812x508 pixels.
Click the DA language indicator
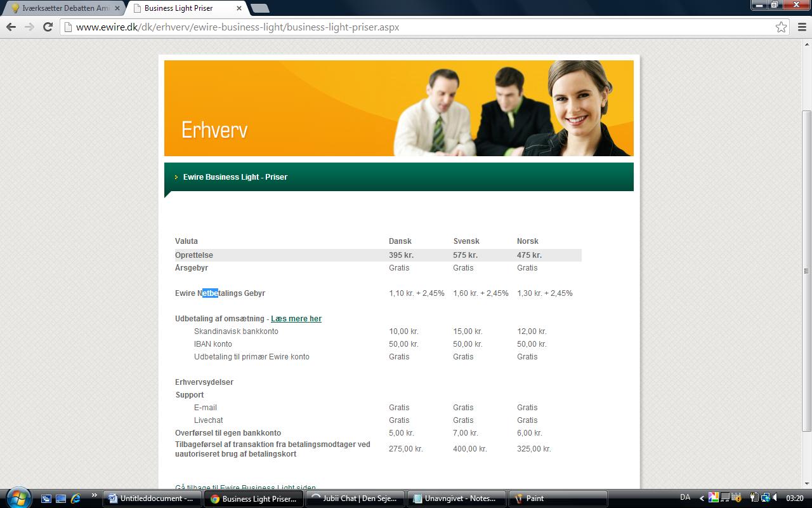pyautogui.click(x=685, y=497)
